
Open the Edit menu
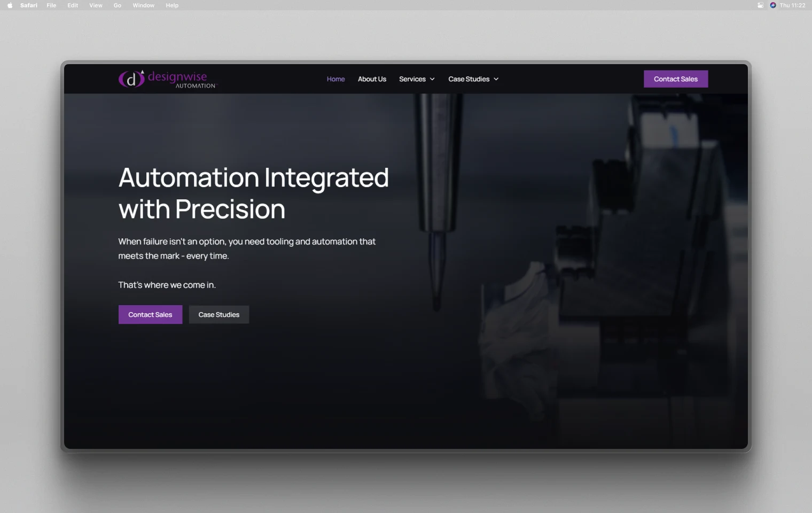tap(72, 5)
